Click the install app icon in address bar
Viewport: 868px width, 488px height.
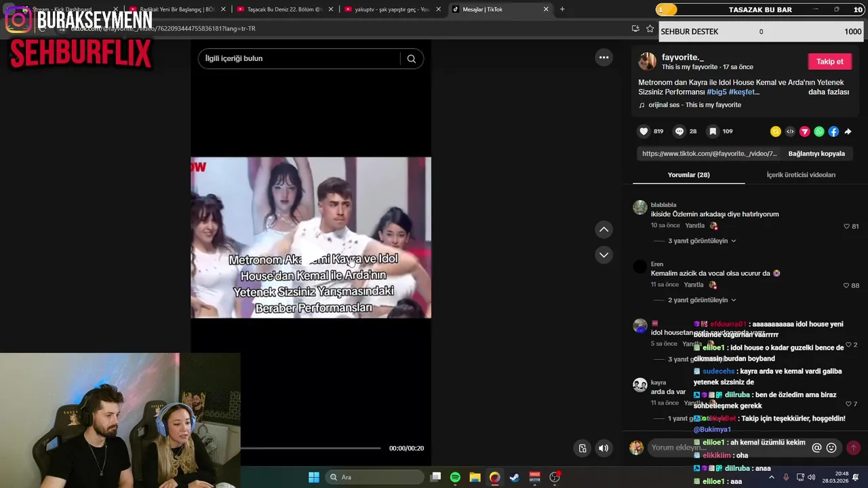[635, 28]
